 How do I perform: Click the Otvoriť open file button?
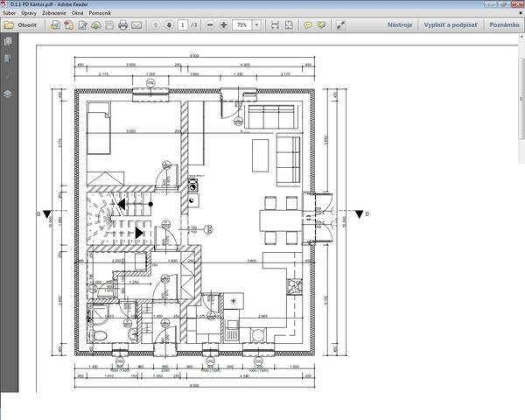point(19,25)
